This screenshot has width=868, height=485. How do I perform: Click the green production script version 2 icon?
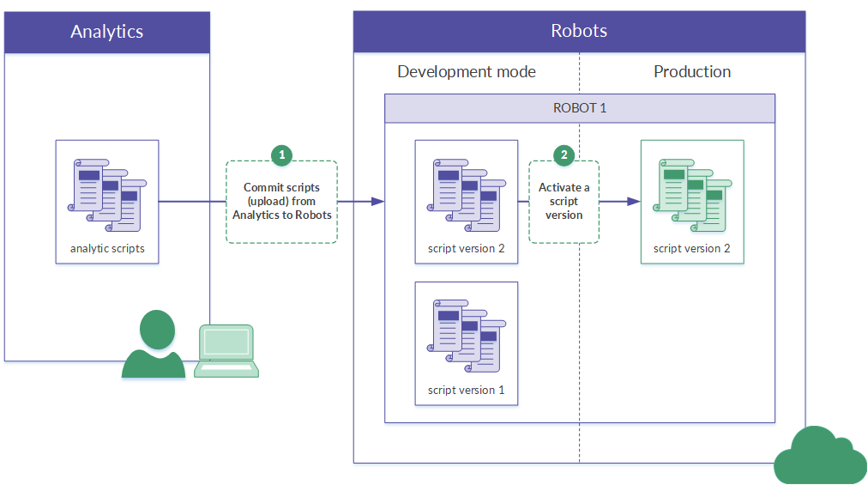[692, 195]
